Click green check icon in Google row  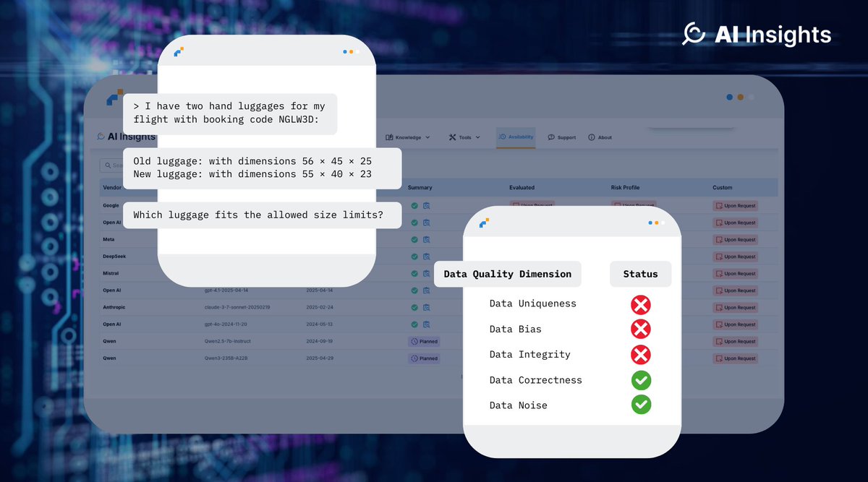click(x=414, y=205)
